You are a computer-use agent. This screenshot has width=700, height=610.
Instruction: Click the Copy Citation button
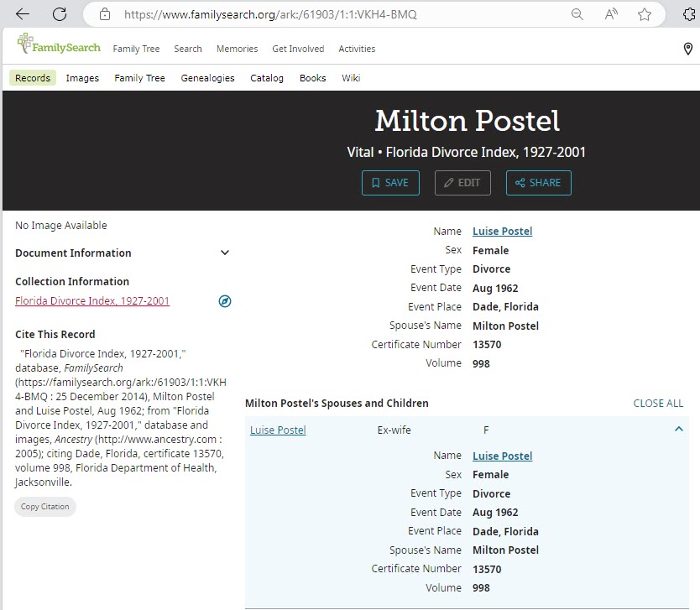(45, 507)
